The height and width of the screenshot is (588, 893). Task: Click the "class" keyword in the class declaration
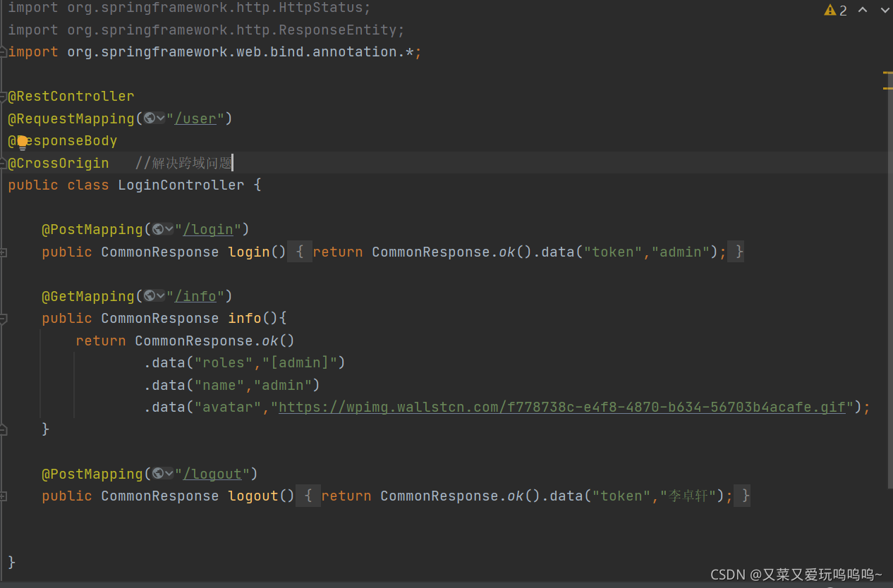pos(88,185)
